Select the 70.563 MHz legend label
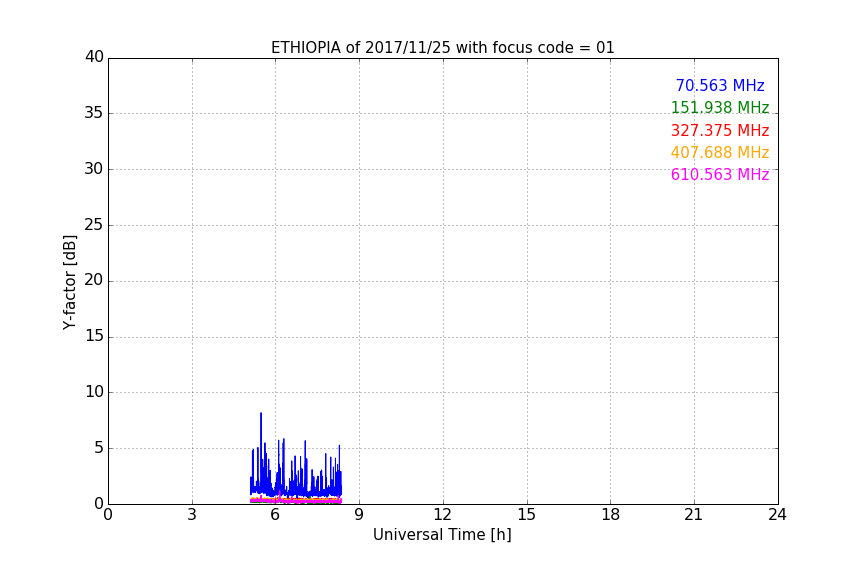864x576 pixels. [720, 85]
